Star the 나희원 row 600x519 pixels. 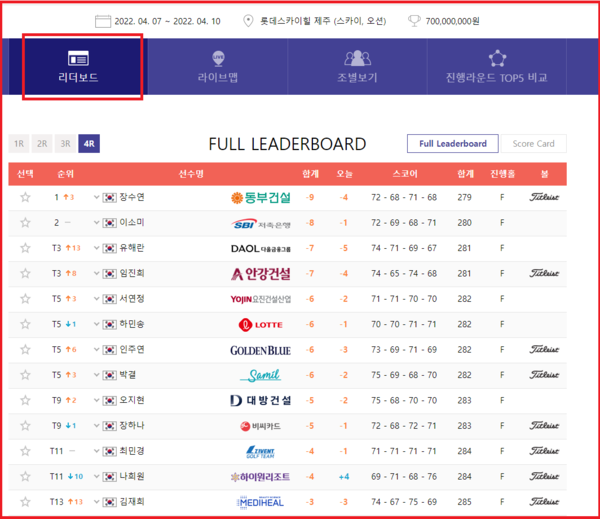(25, 477)
